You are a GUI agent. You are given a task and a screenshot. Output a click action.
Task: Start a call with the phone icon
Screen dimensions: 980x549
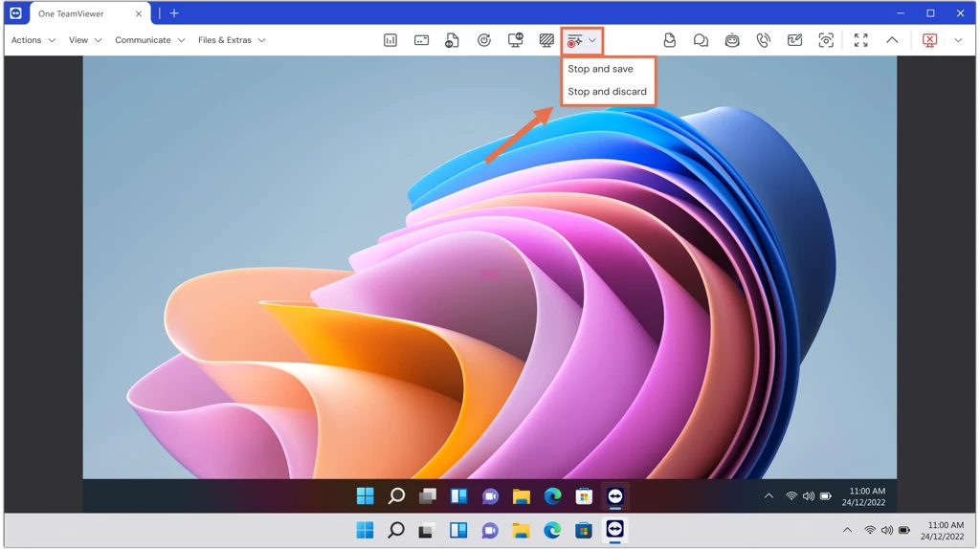[x=763, y=40]
